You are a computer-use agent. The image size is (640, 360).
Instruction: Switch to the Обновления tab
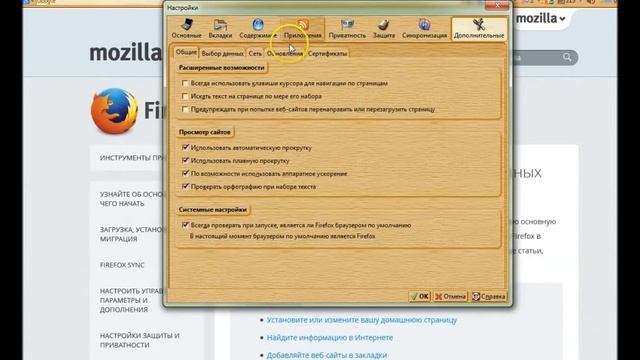coord(284,53)
